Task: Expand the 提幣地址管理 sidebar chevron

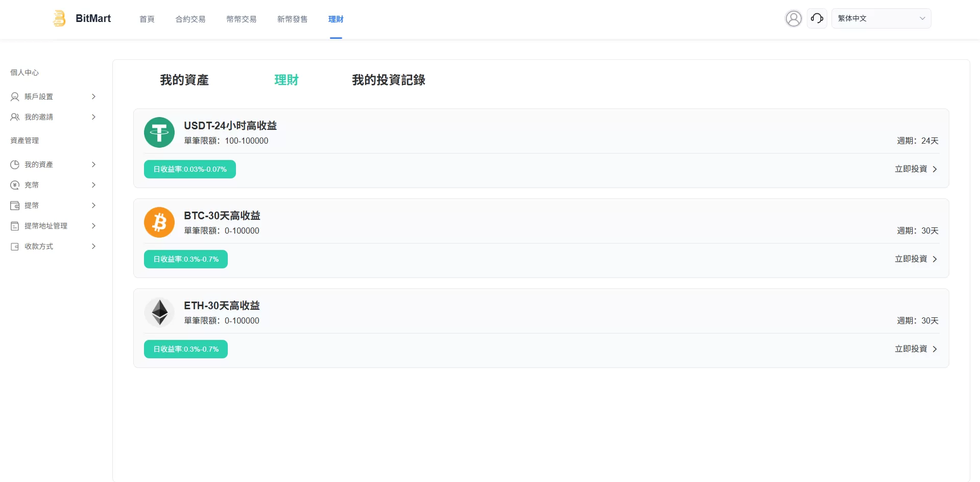Action: 93,226
